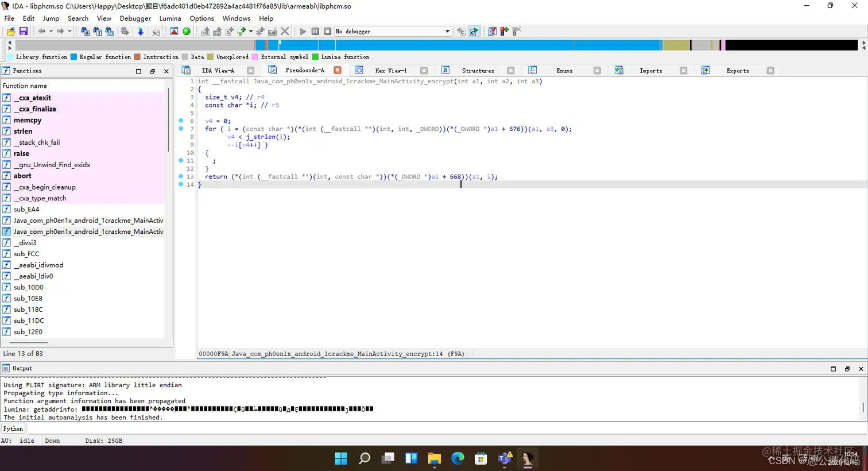Click the green circle toolbar icon
The image size is (868, 471).
pos(187,32)
